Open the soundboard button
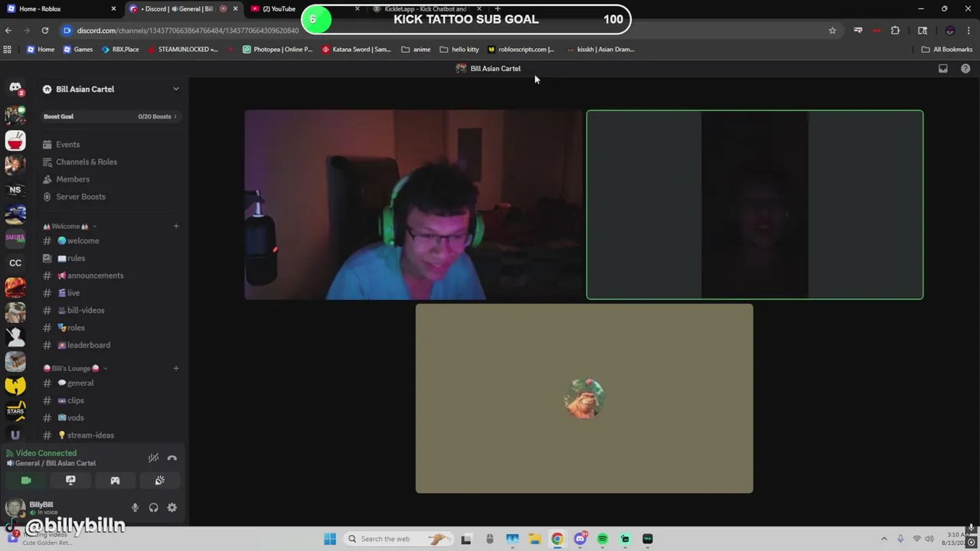 point(159,481)
